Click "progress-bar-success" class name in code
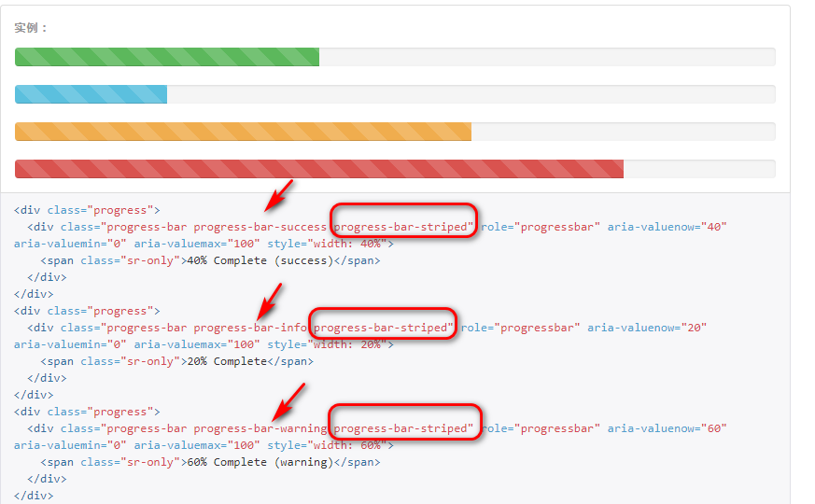815x504 pixels. click(x=260, y=227)
